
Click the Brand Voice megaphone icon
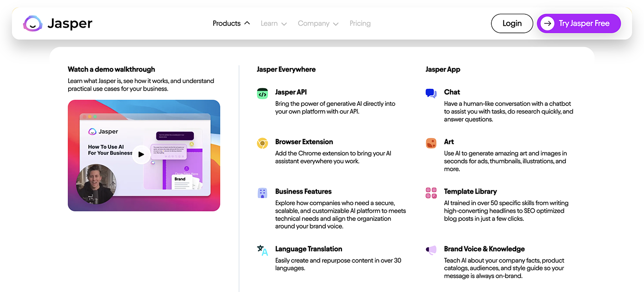pyautogui.click(x=431, y=250)
